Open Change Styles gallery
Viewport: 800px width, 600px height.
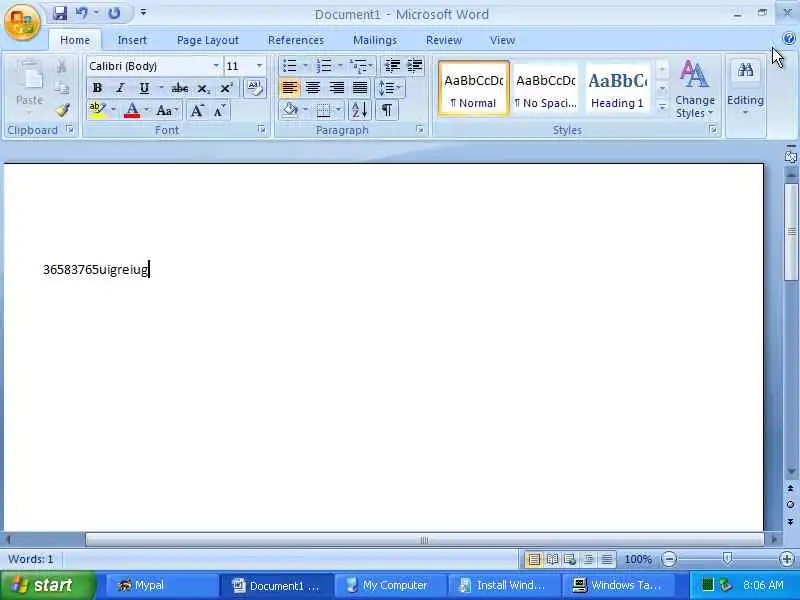694,88
